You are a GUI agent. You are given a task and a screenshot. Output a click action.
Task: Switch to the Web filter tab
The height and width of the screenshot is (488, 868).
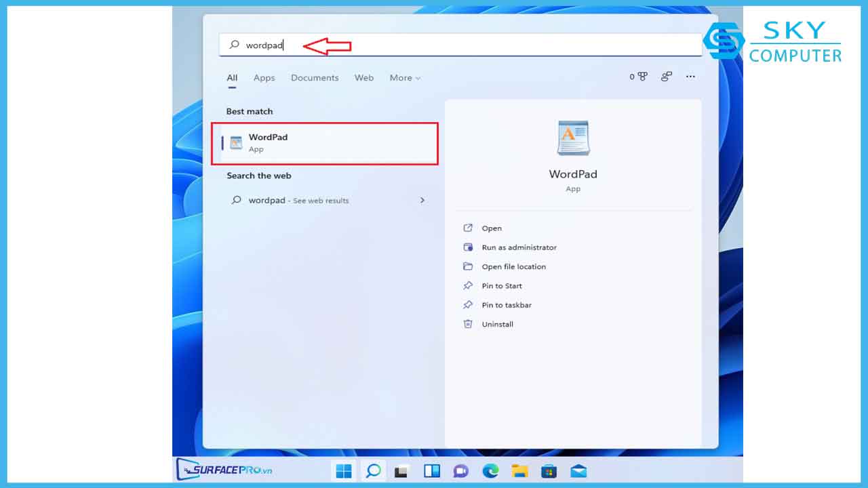click(x=364, y=78)
